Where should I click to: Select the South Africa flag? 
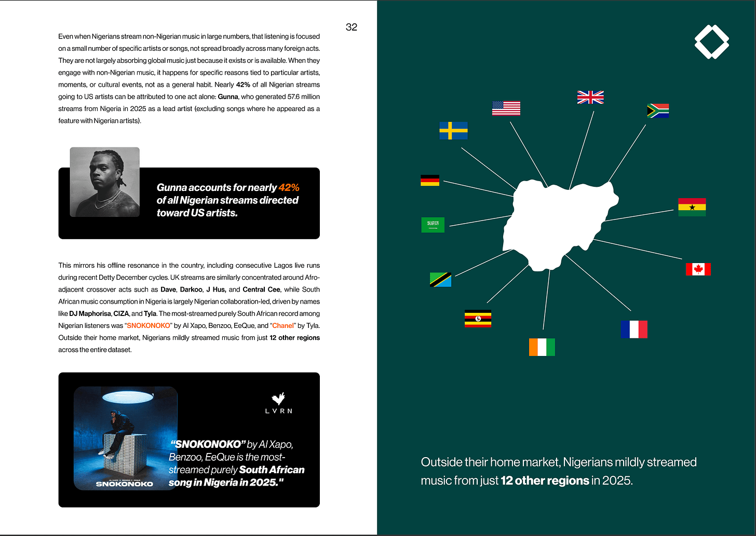(658, 111)
